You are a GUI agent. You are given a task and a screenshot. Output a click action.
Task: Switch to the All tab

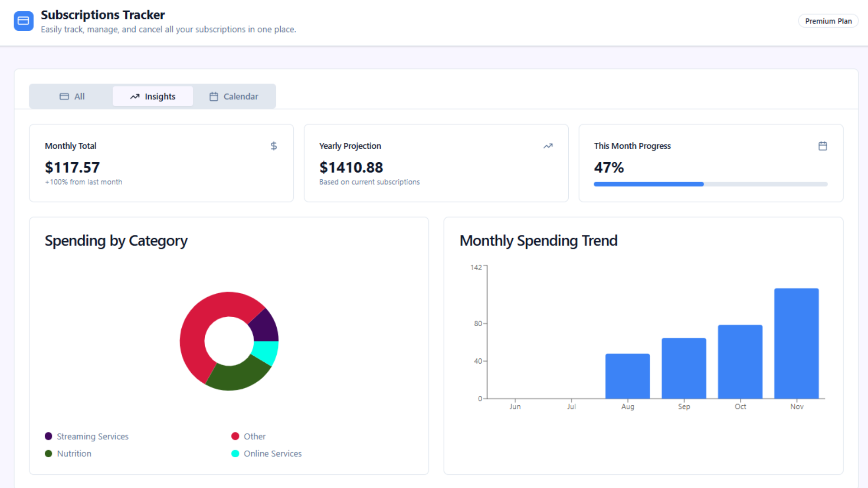(72, 96)
